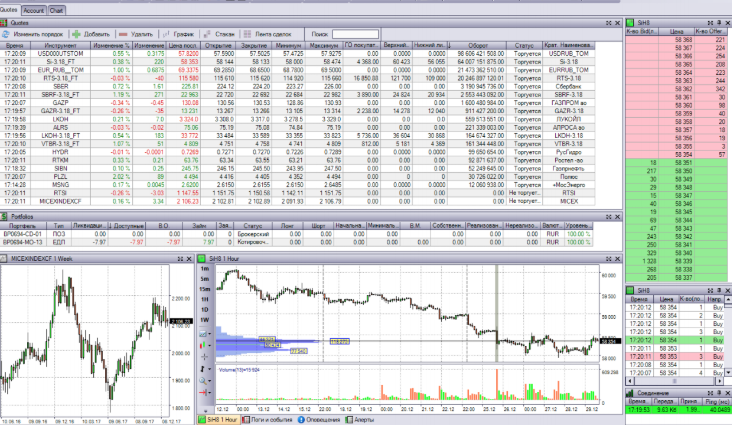
Task: Click the Стакан order book icon
Action: point(206,34)
